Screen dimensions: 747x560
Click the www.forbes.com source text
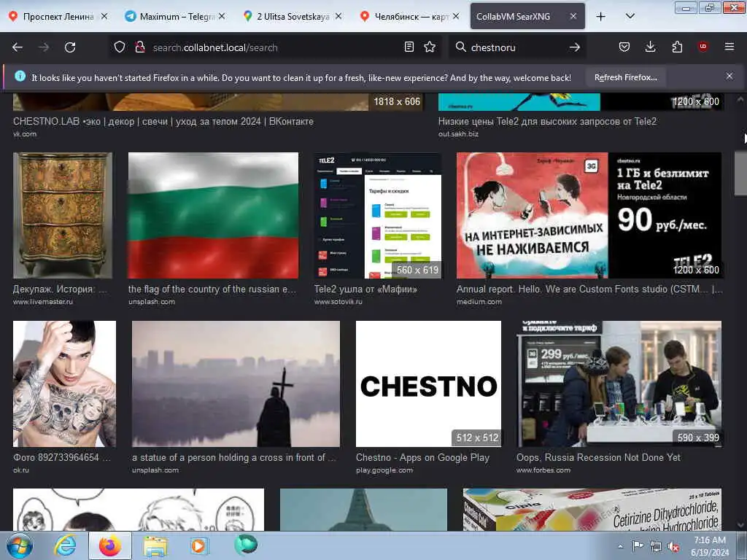tap(543, 470)
